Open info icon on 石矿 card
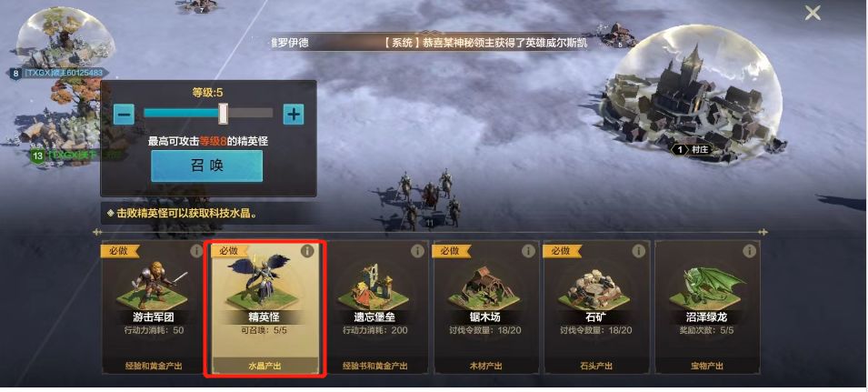 tap(639, 251)
